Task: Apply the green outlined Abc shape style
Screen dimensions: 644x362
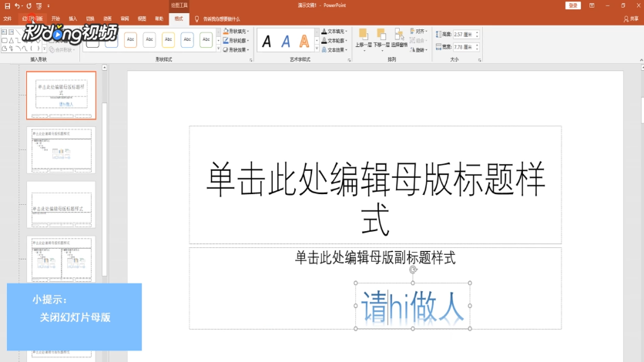Action: click(x=206, y=40)
